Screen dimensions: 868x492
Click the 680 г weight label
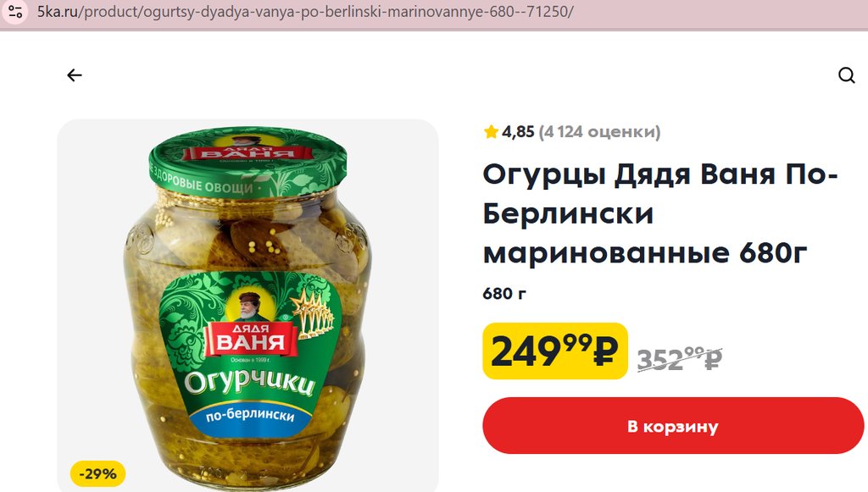tap(504, 293)
